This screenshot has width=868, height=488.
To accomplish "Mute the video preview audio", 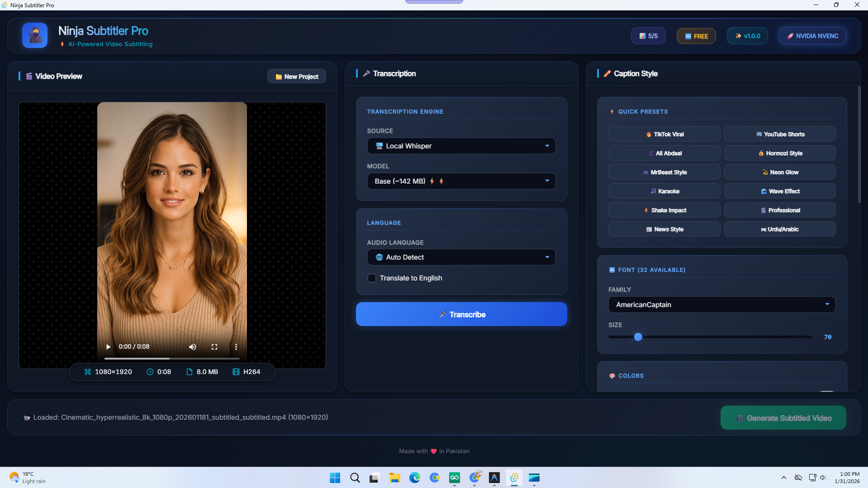I will click(x=192, y=346).
